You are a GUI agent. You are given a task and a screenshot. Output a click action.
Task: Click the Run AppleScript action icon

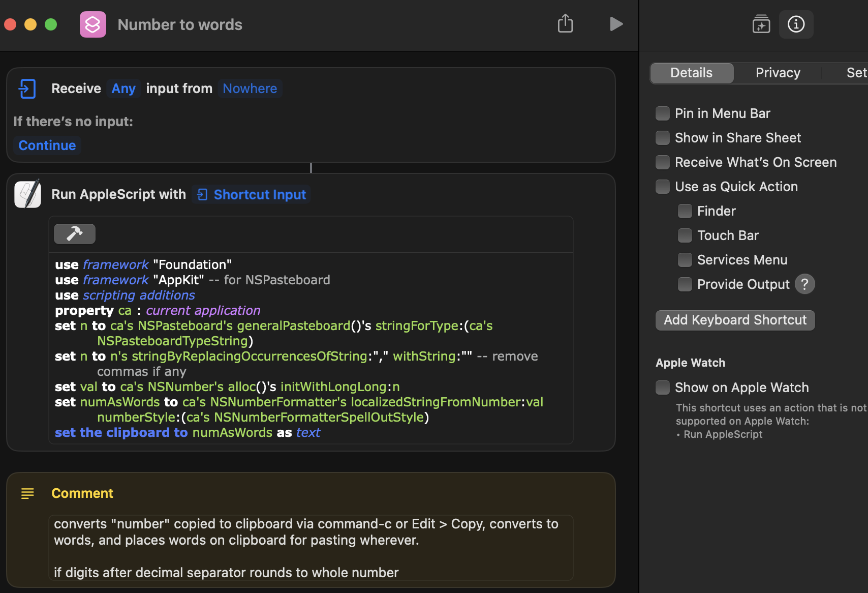[28, 194]
